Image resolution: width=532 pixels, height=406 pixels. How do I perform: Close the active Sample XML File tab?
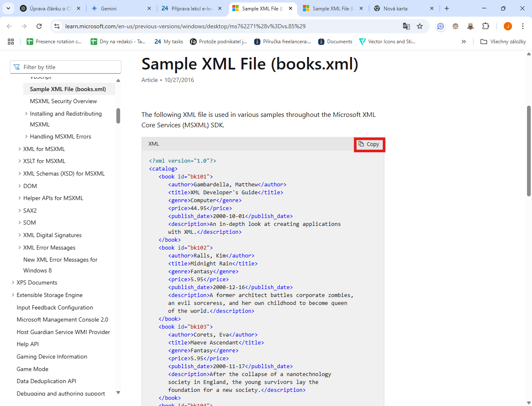click(x=291, y=8)
